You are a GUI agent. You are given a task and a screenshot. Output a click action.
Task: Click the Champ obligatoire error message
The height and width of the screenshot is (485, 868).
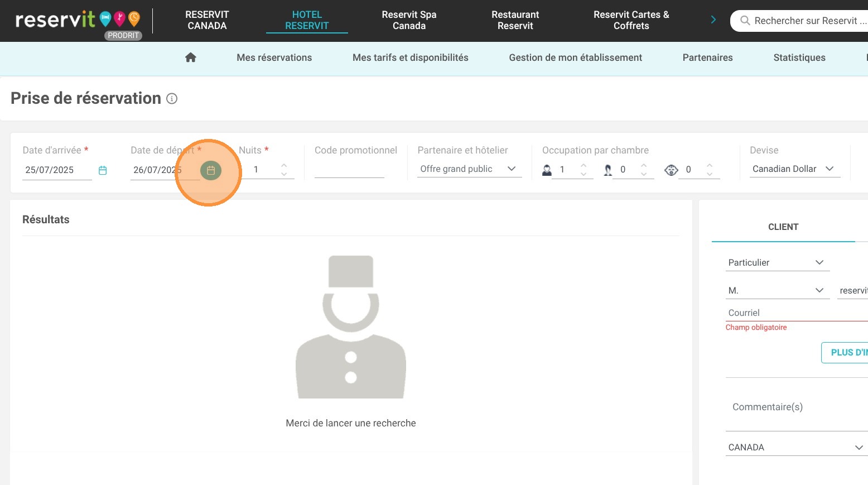(756, 328)
